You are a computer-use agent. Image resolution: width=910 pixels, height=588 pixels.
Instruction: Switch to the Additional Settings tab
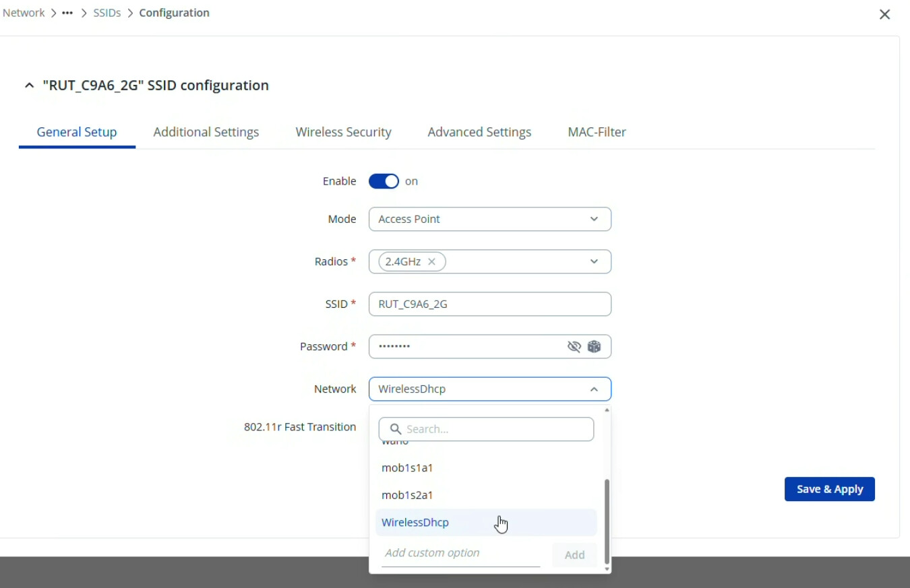tap(206, 132)
